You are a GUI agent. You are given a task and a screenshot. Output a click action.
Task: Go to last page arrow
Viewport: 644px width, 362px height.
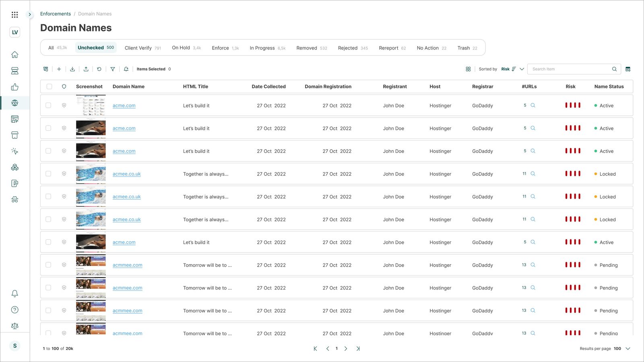358,349
